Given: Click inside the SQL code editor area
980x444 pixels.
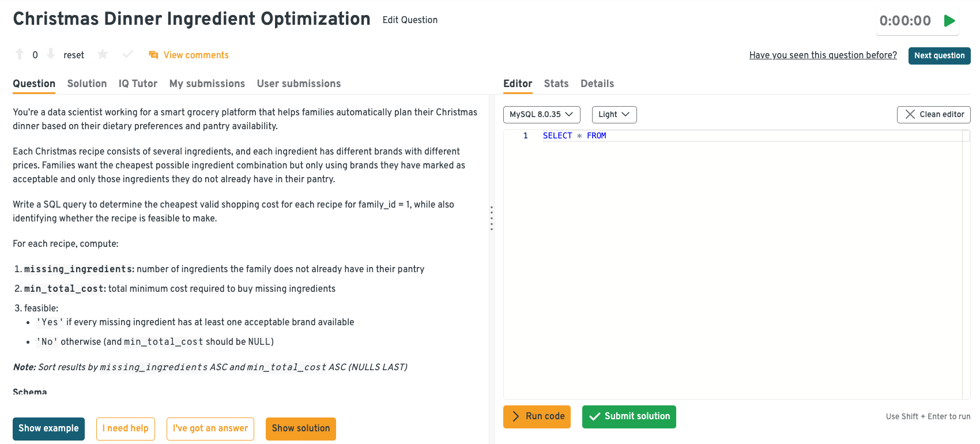Looking at the screenshot, I should point(732,259).
